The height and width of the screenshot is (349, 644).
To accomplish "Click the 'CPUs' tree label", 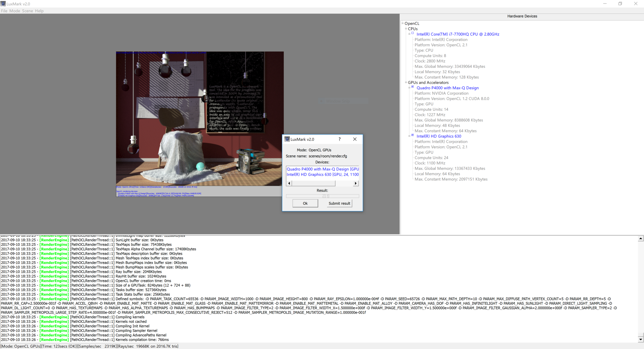I will [413, 29].
